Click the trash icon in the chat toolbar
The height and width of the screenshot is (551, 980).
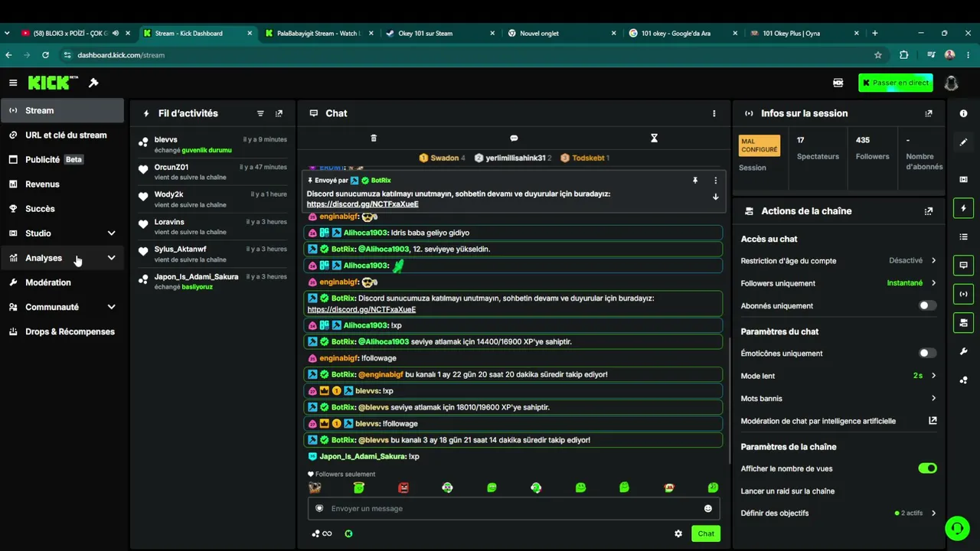click(374, 138)
